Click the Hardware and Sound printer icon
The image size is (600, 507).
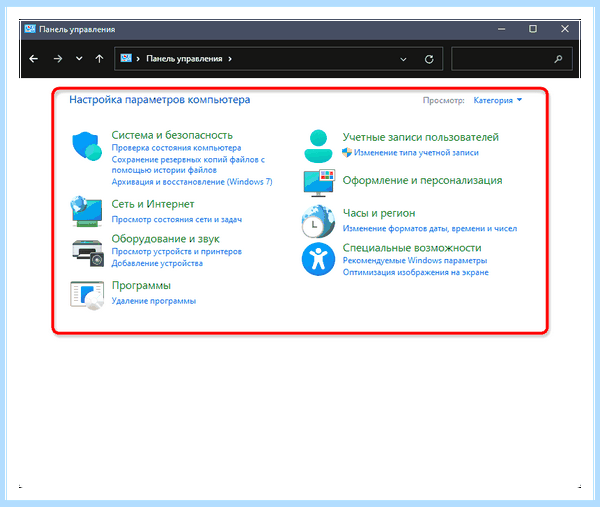coord(88,253)
